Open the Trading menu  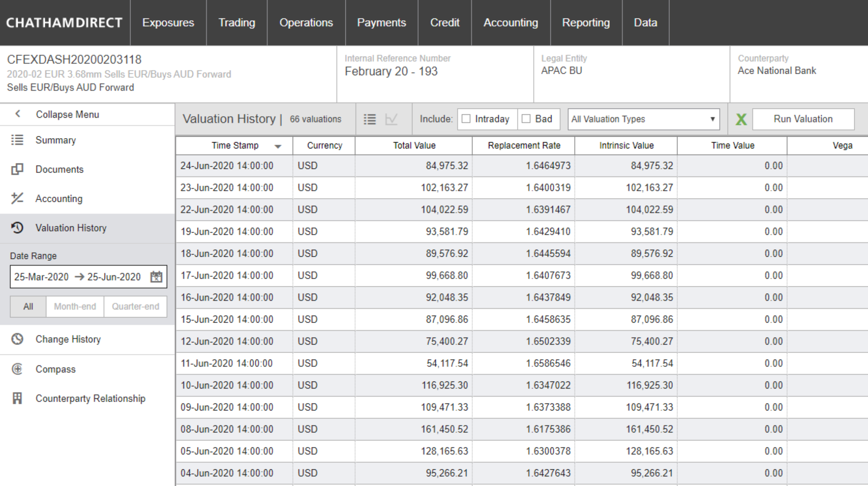pos(237,23)
